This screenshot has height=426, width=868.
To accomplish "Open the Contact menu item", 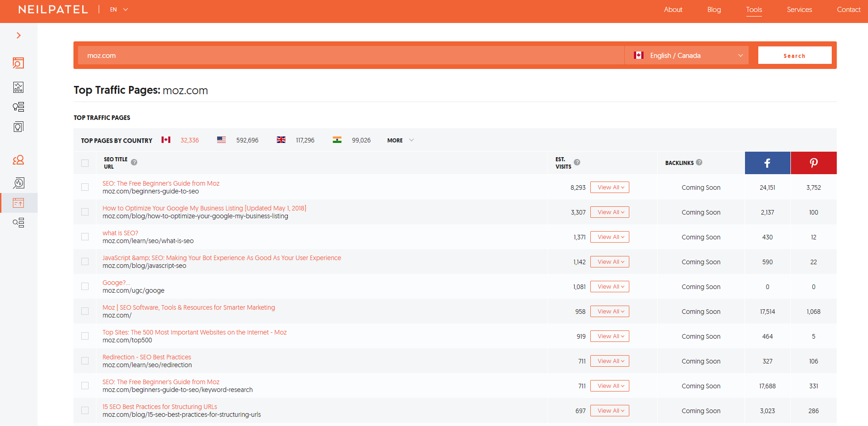I will tap(848, 10).
